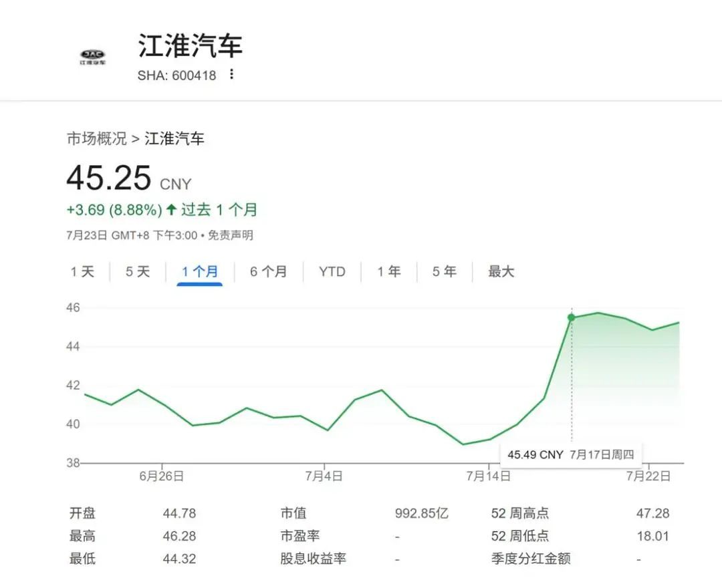This screenshot has width=722, height=588.
Task: Click the 过去 1 个月 label
Action: click(219, 210)
